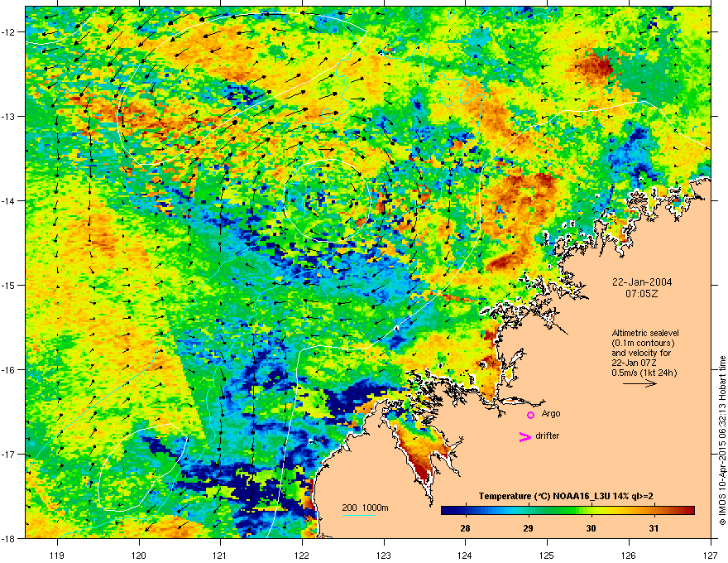Screen dimensions: 728x563
Task: Click latitude axis label -13
Action: pyautogui.click(x=8, y=116)
